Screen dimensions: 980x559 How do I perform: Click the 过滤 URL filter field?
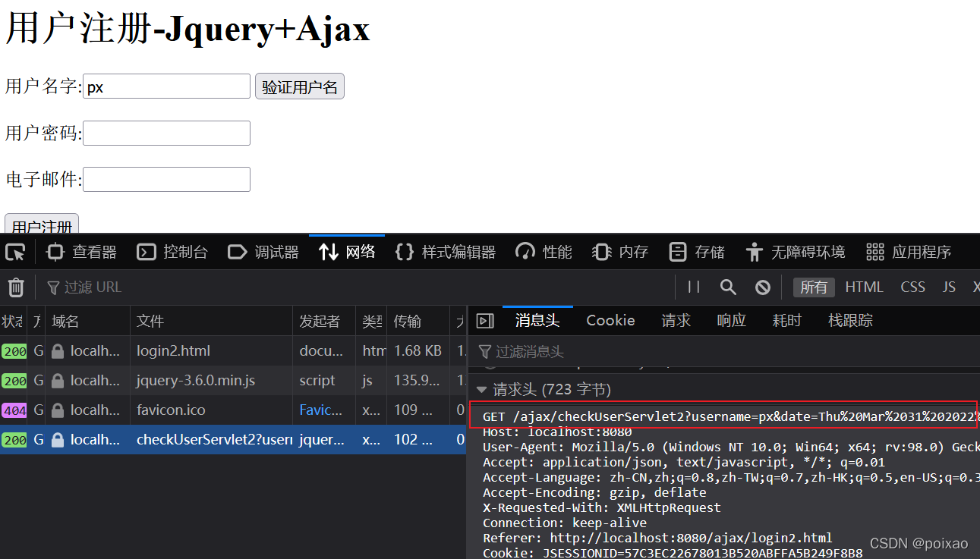[357, 287]
